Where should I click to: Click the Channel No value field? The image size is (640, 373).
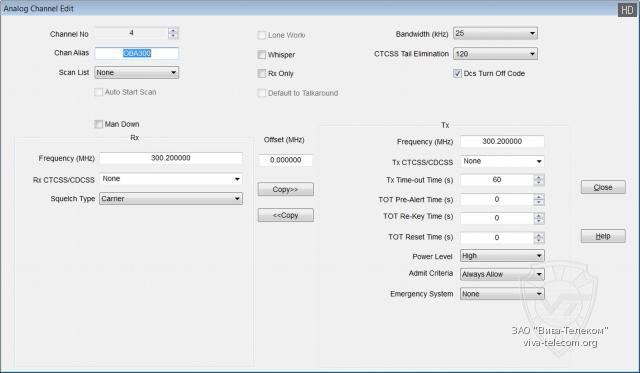[131, 33]
